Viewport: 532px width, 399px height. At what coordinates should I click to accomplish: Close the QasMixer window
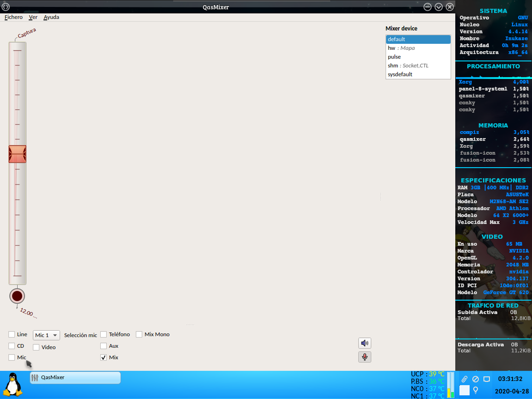tap(450, 7)
